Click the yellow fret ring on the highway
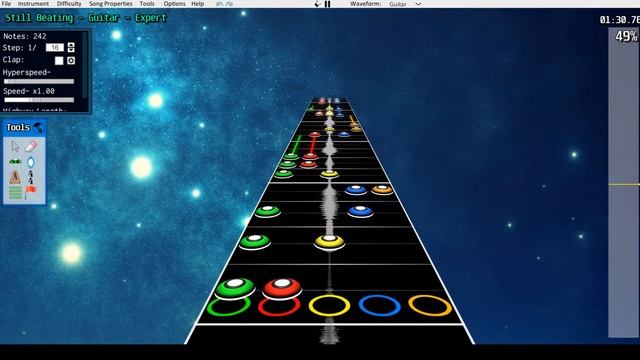 [x=329, y=306]
